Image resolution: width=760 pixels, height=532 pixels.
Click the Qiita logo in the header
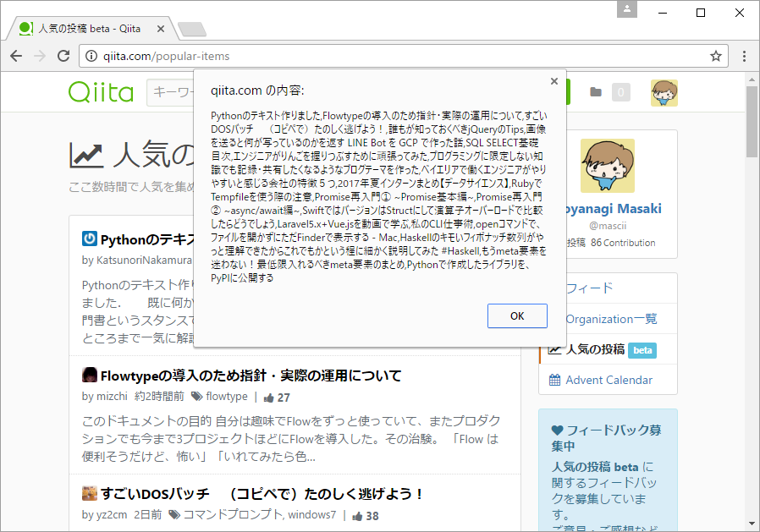point(101,91)
